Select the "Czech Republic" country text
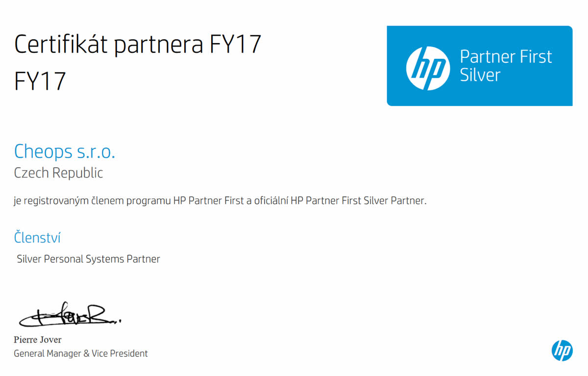 [58, 173]
